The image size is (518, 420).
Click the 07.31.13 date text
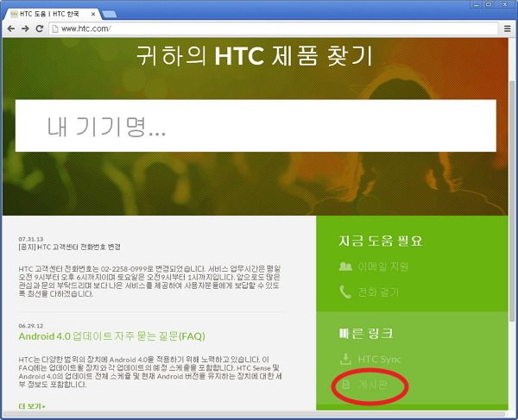pos(31,239)
